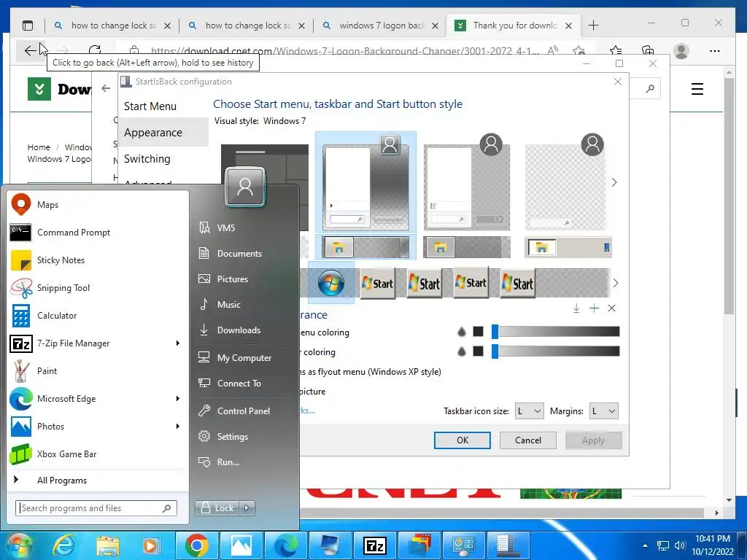Image resolution: width=747 pixels, height=560 pixels.
Task: Open Control Panel from Start menu
Action: coord(244,411)
